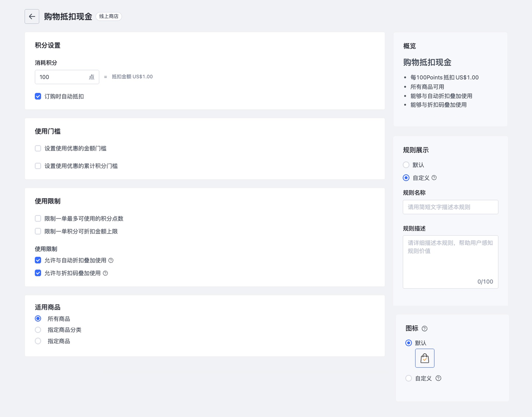
Task: Click the back arrow to exit the page
Action: click(32, 17)
